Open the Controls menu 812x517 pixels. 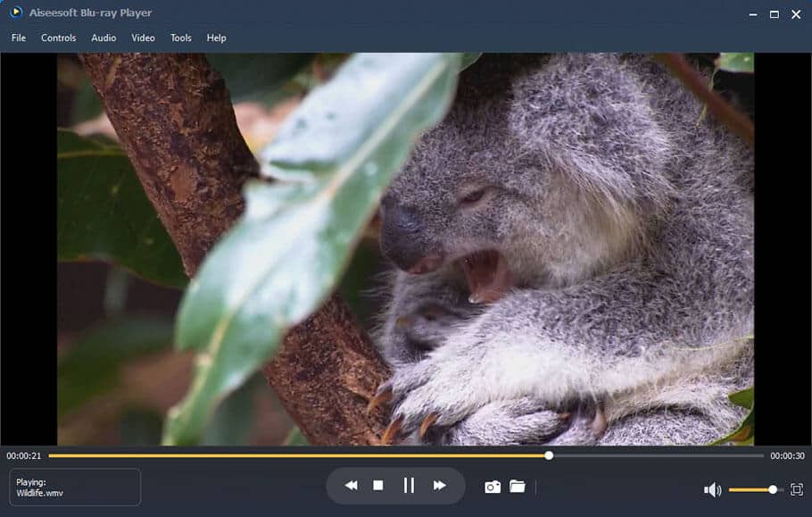coord(59,38)
